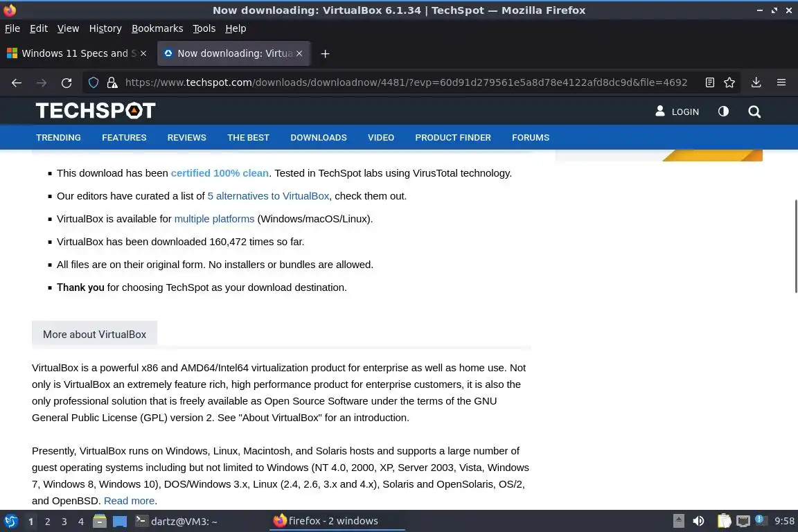Open the Edit menu
This screenshot has height=532, width=798.
[x=39, y=28]
